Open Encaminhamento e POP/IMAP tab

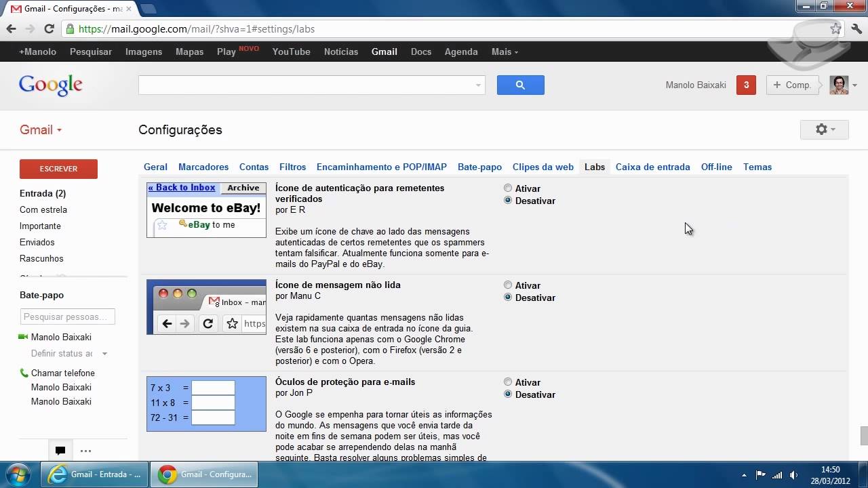click(382, 167)
